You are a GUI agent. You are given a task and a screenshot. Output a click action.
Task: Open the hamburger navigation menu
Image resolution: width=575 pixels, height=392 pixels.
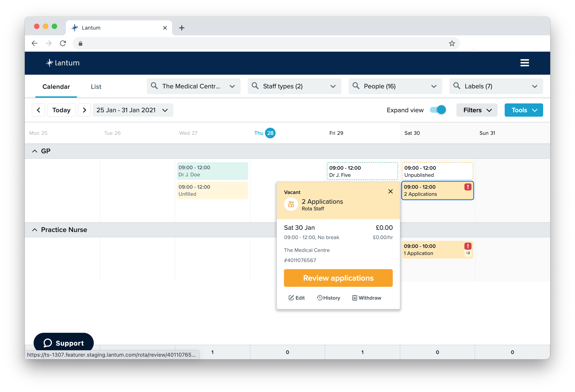point(525,63)
